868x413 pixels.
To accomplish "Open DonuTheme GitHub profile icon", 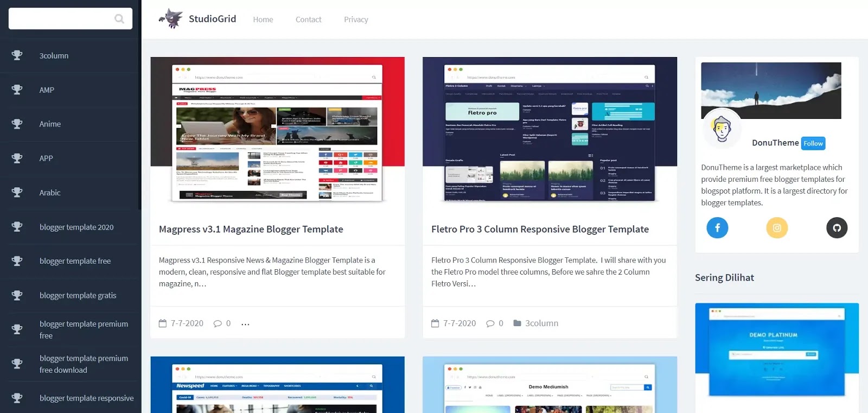I will click(x=837, y=227).
